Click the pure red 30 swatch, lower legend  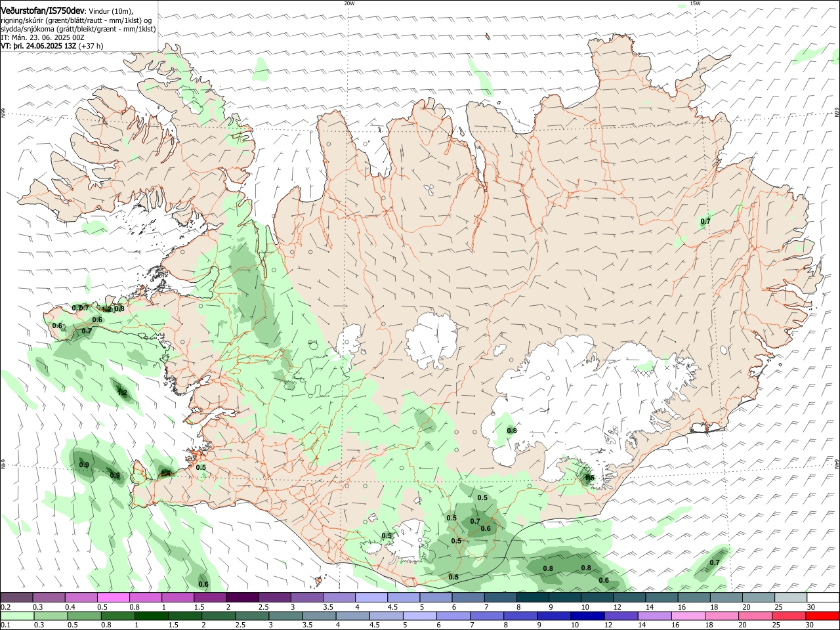[822, 616]
